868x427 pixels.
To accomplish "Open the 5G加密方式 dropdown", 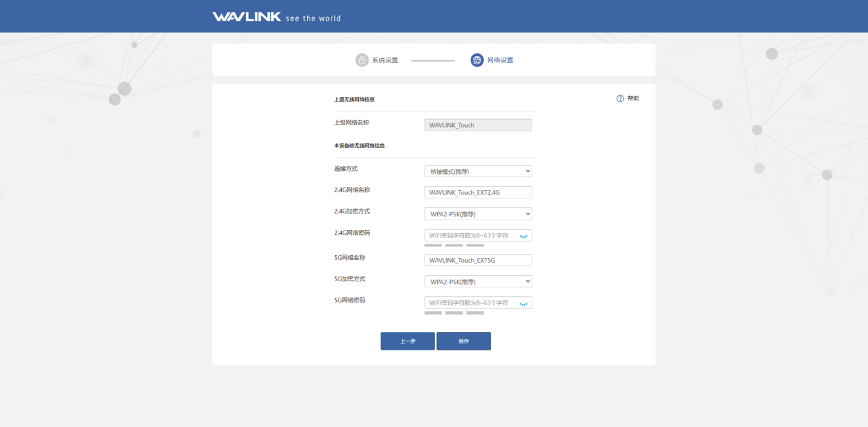I will tap(478, 281).
